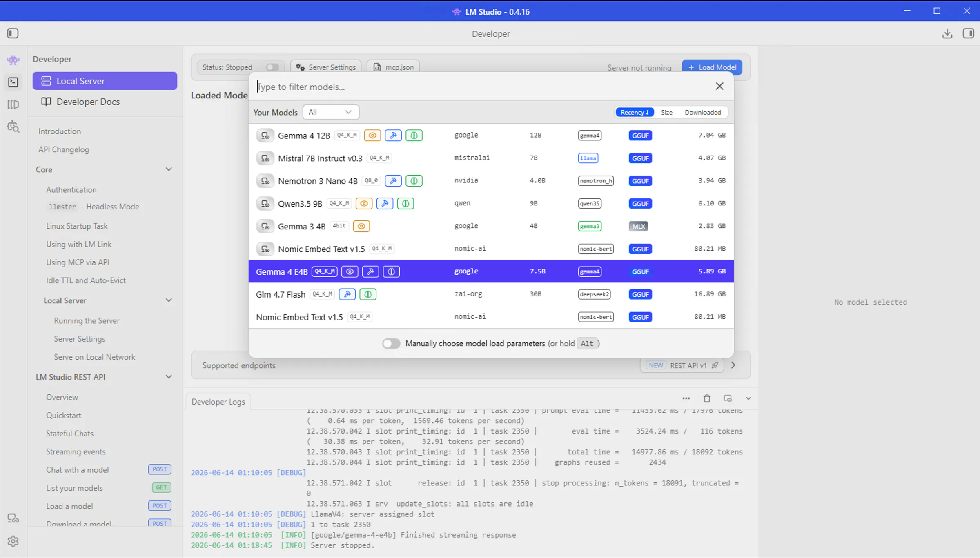Click the vision eye icon for Gemma 3 4B
Screen dimensions: 980x558
[361, 226]
